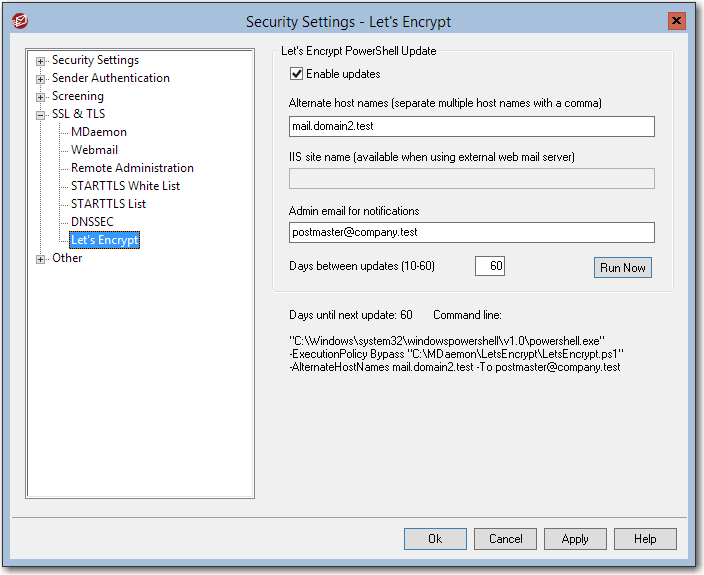Viewport: 704px width, 575px height.
Task: Expand the Security Settings tree node
Action: click(40, 61)
